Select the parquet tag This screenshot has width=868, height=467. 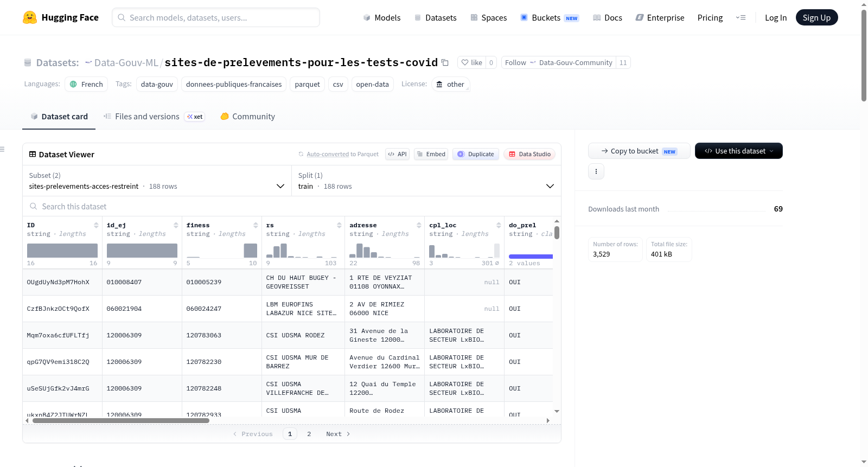click(x=307, y=84)
